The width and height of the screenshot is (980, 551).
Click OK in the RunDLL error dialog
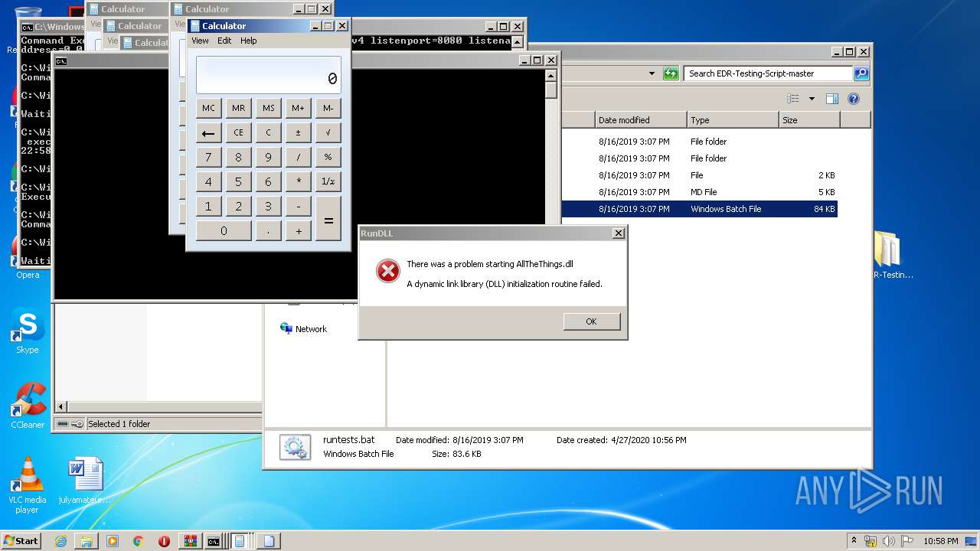click(591, 321)
